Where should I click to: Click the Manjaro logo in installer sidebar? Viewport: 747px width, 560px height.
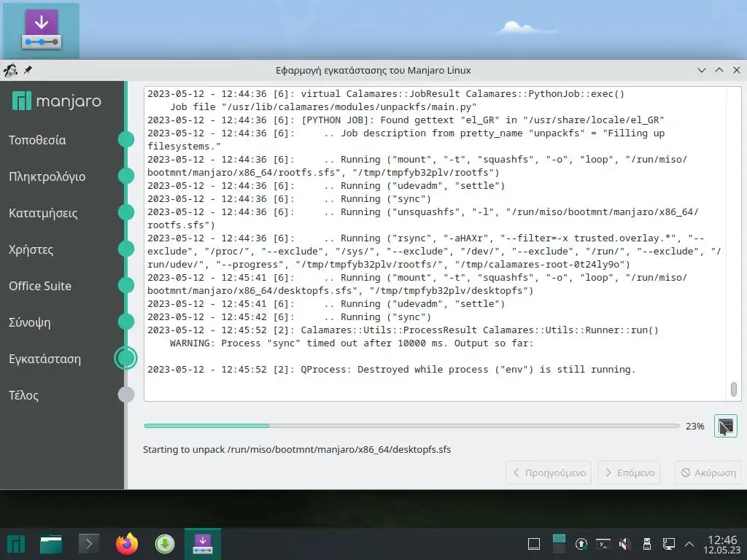57,101
